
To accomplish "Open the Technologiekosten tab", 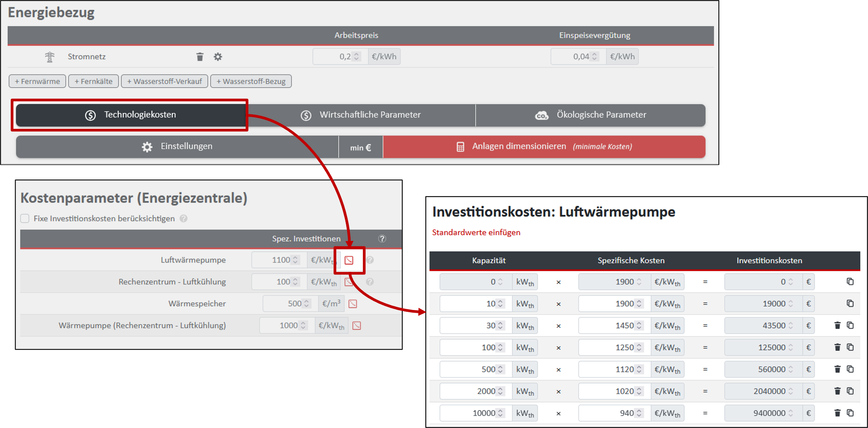I will 131,115.
